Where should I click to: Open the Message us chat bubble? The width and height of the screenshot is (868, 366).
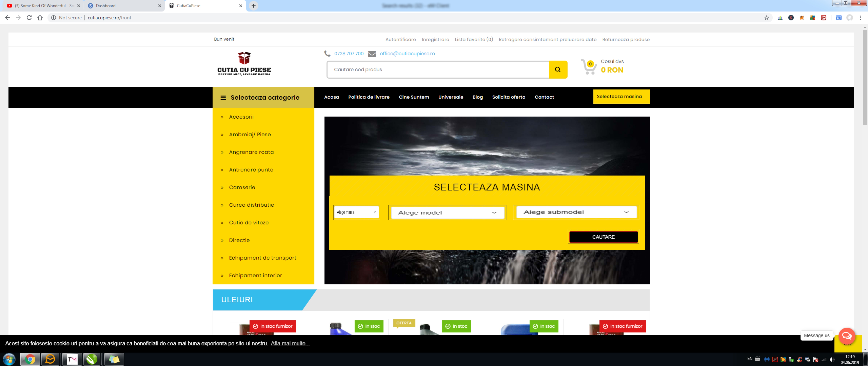point(847,336)
